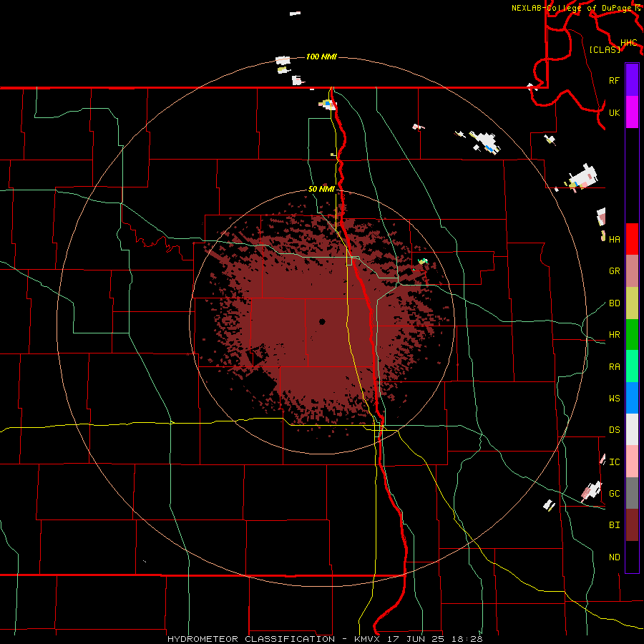Click the WS legend label
The height and width of the screenshot is (644, 644).
(x=614, y=399)
